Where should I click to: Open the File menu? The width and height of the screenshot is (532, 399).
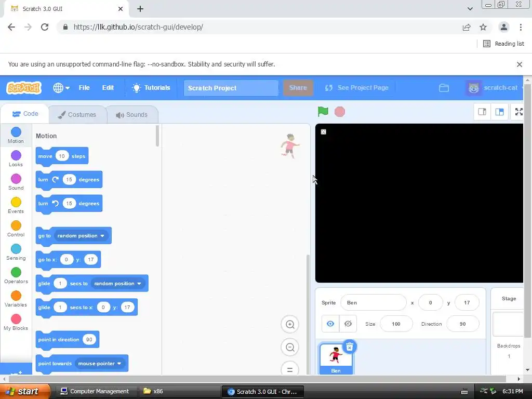[84, 87]
